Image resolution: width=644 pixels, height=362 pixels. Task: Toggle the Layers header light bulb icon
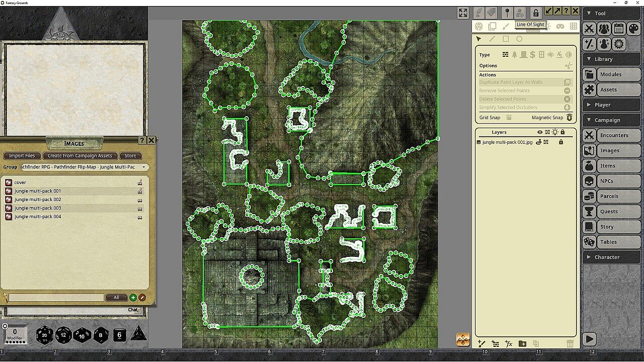(555, 132)
